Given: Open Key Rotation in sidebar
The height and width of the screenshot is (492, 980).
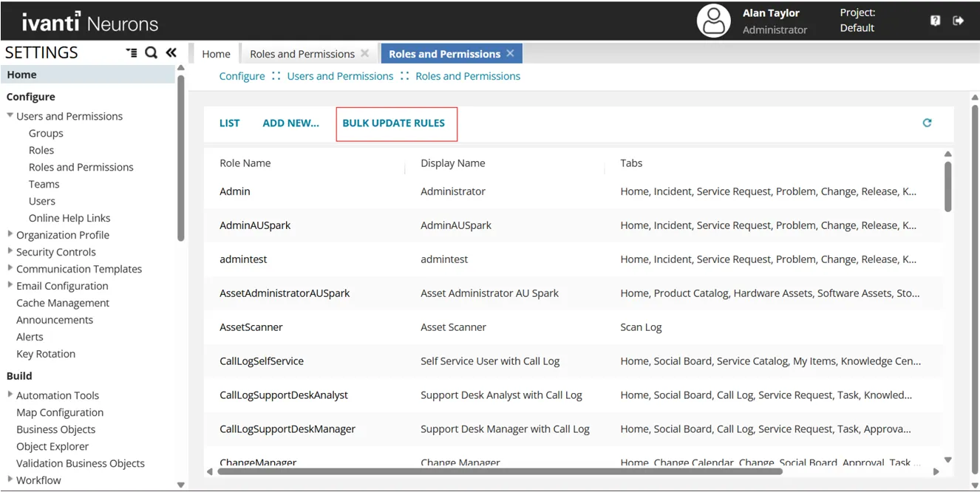Looking at the screenshot, I should (46, 354).
